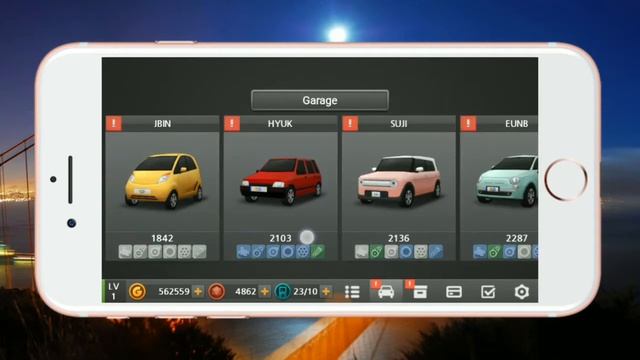The image size is (640, 360).
Task: Click the 2103 rating value
Action: [x=280, y=238]
